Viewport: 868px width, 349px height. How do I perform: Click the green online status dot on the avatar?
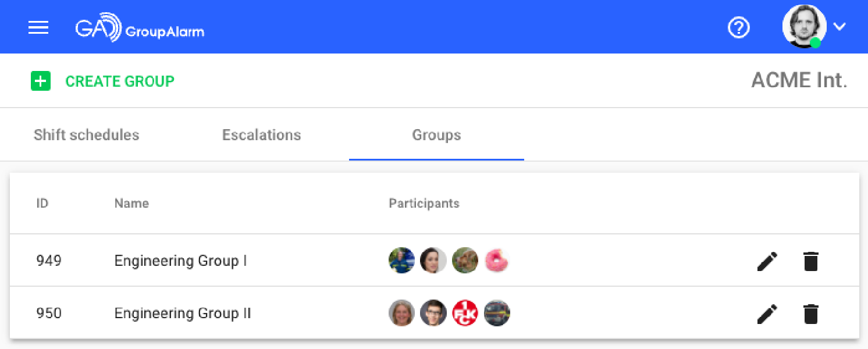(x=816, y=42)
